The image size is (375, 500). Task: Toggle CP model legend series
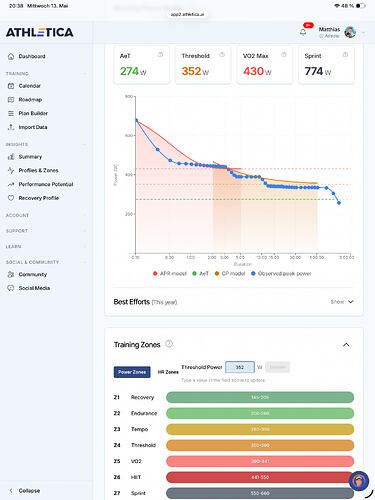tap(230, 274)
